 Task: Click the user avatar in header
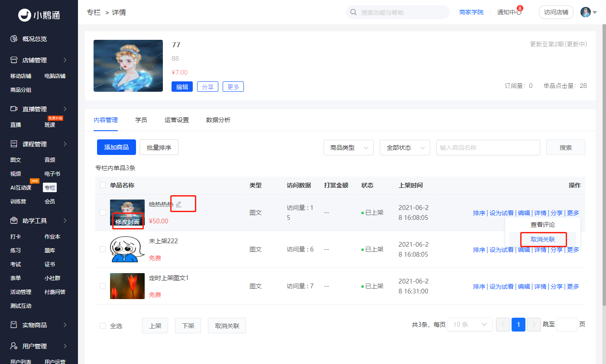click(x=586, y=12)
